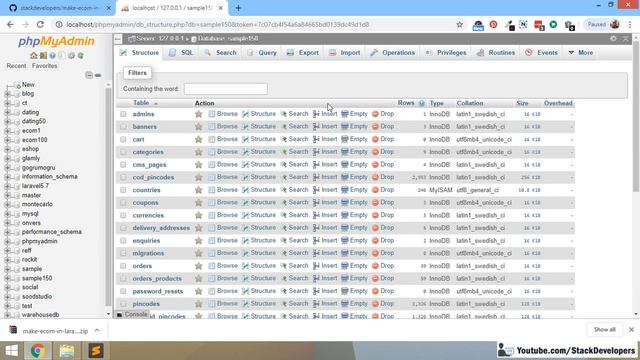
Task: Click the navigation link toggle icon
Action: pos(98,75)
